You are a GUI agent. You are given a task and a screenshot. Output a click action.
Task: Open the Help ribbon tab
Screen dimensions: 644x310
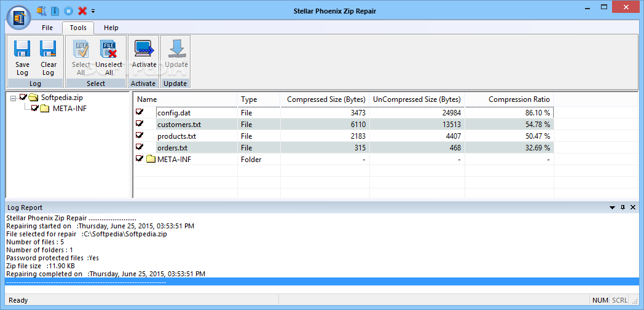(111, 28)
